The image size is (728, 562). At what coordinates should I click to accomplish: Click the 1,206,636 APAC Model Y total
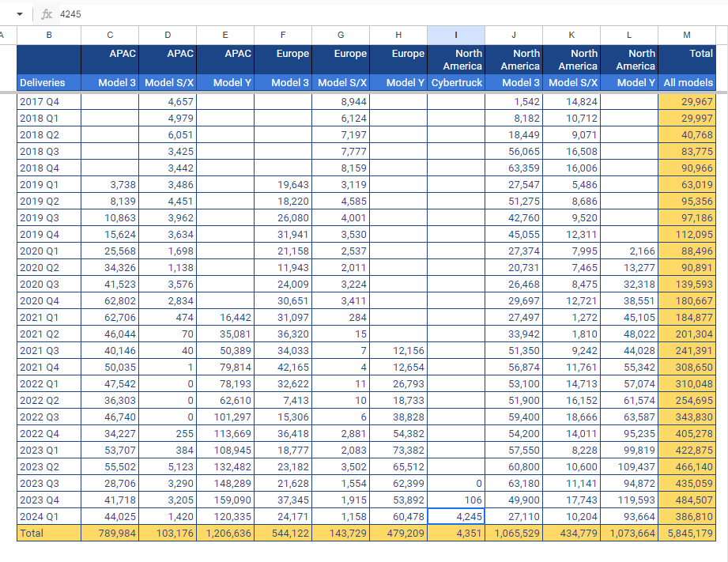(x=225, y=534)
